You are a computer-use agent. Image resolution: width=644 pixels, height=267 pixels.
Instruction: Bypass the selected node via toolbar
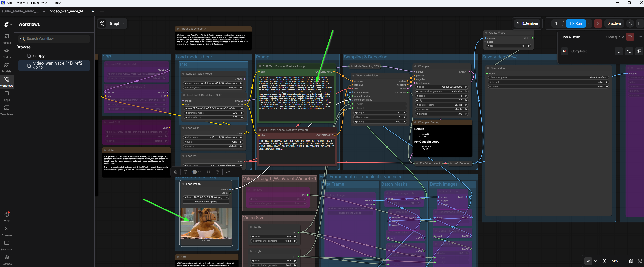228,172
